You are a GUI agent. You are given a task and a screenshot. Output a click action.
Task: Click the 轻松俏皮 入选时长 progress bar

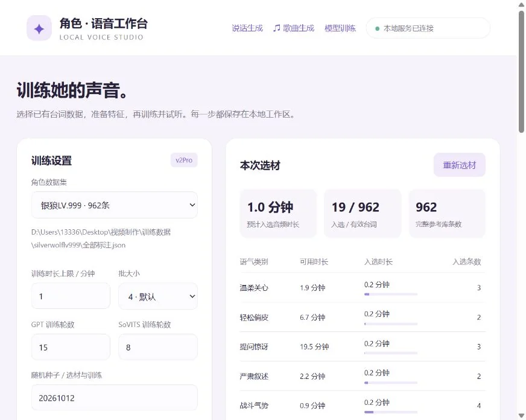(391, 323)
